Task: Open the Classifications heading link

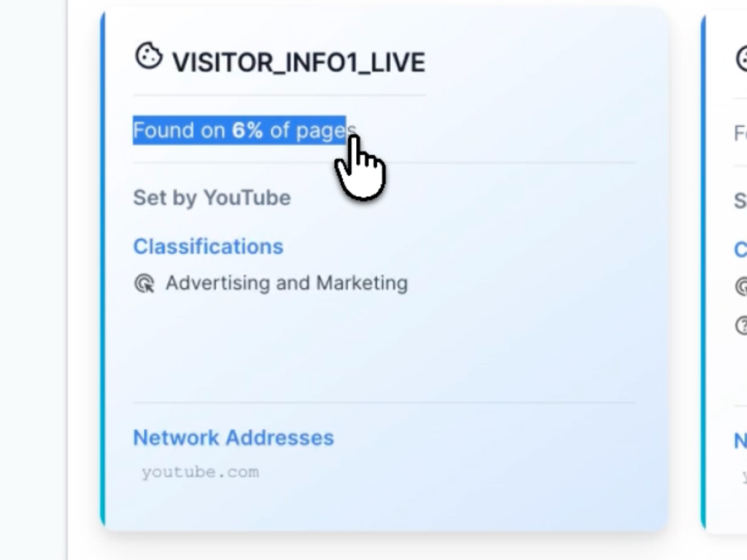Action: 208,246
